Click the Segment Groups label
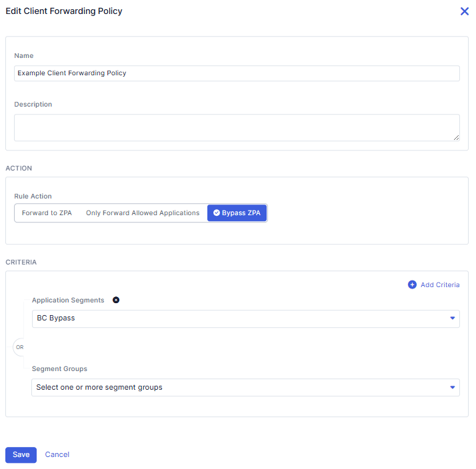 click(x=59, y=369)
